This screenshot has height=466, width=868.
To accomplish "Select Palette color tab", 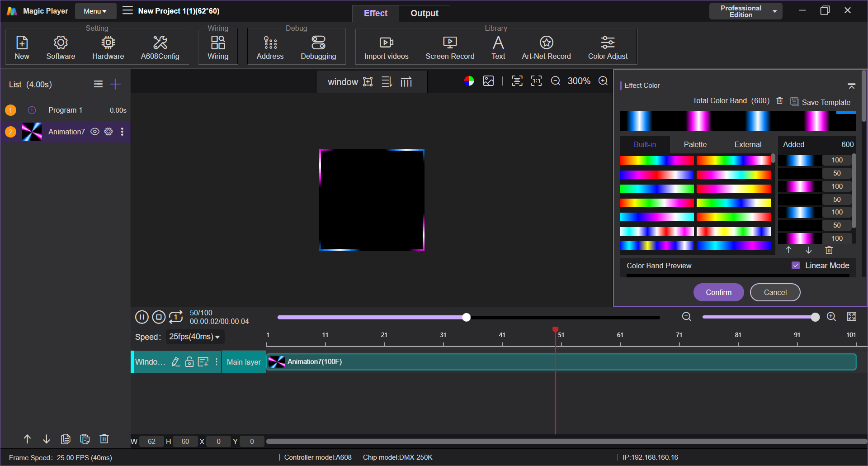I will click(695, 144).
